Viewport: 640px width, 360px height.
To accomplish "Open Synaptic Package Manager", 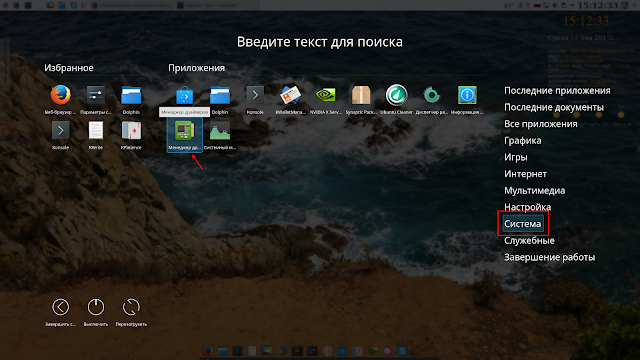I will pyautogui.click(x=361, y=96).
